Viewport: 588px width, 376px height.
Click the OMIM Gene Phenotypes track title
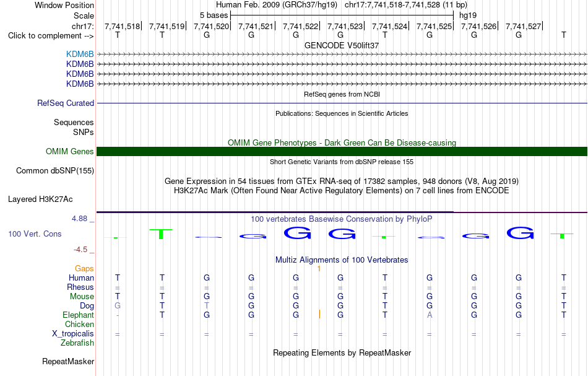click(342, 142)
